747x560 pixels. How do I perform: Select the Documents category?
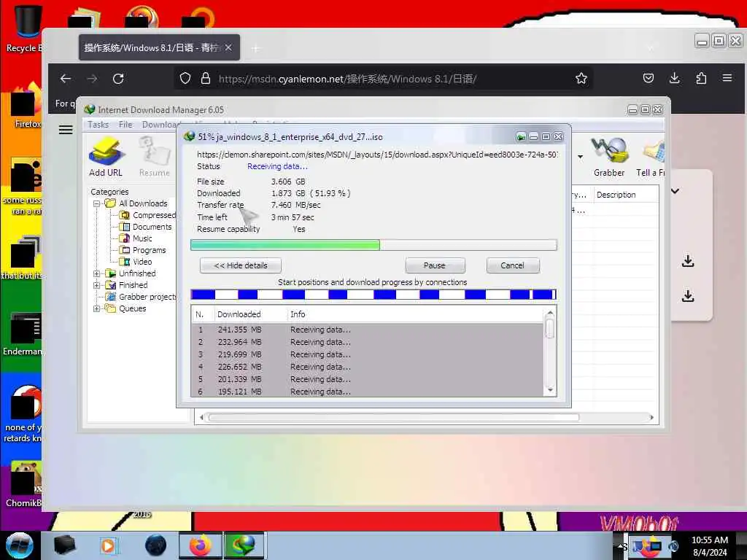[146, 227]
